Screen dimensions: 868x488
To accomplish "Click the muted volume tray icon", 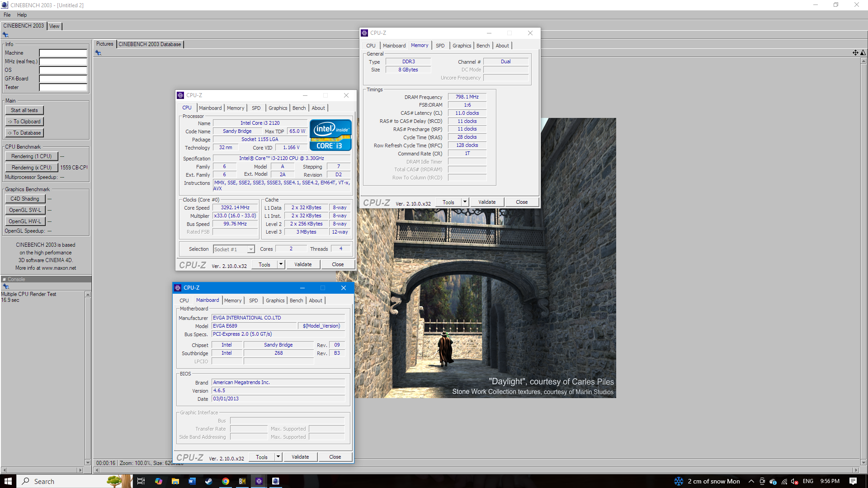I will 795,481.
